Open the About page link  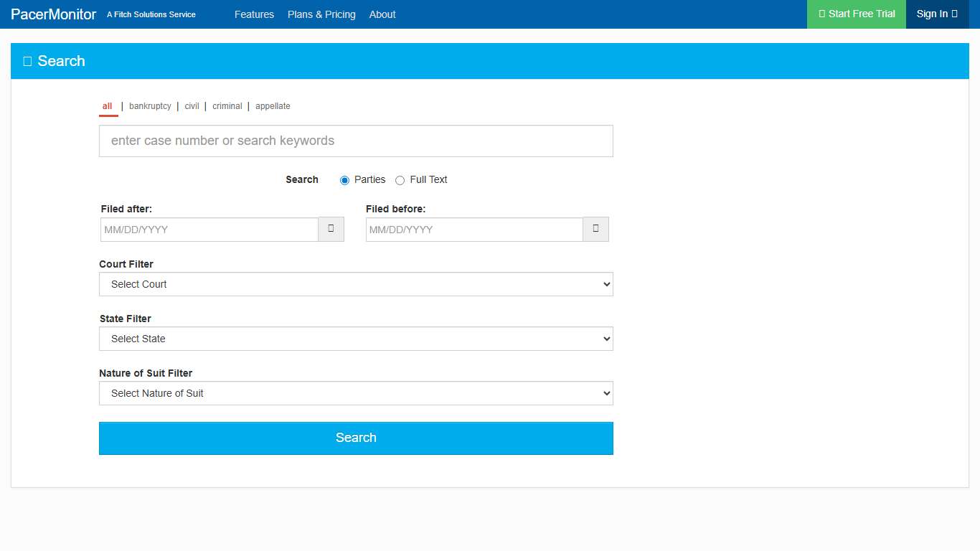point(382,14)
